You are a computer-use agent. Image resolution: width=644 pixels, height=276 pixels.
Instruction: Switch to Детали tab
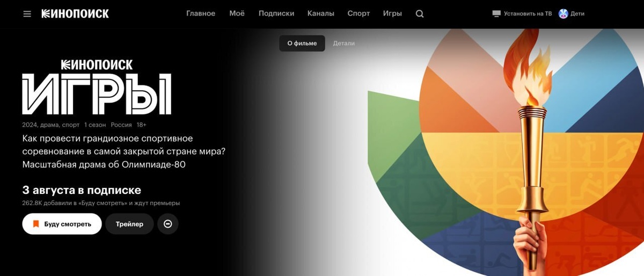tap(343, 43)
